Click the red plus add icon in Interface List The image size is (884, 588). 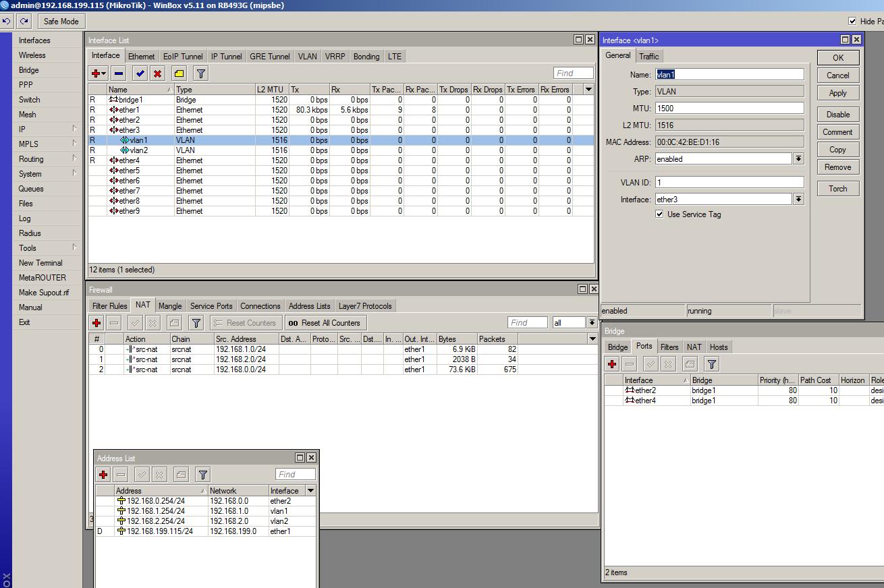(96, 73)
